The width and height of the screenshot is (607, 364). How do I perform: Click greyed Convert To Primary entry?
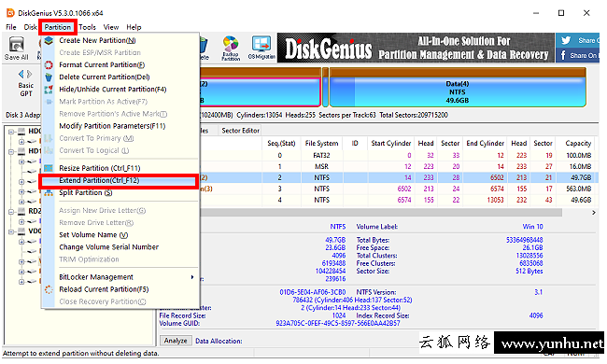[x=120, y=138]
